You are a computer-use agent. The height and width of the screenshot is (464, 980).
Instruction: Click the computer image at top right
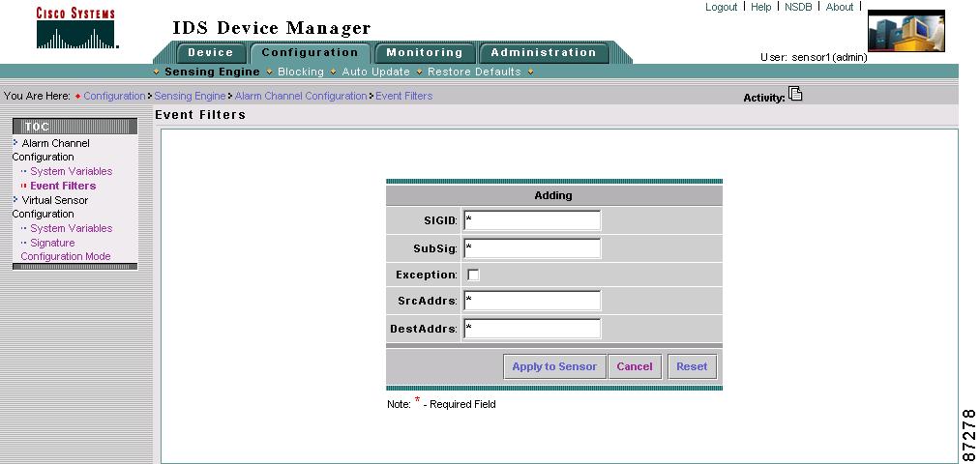(x=906, y=31)
